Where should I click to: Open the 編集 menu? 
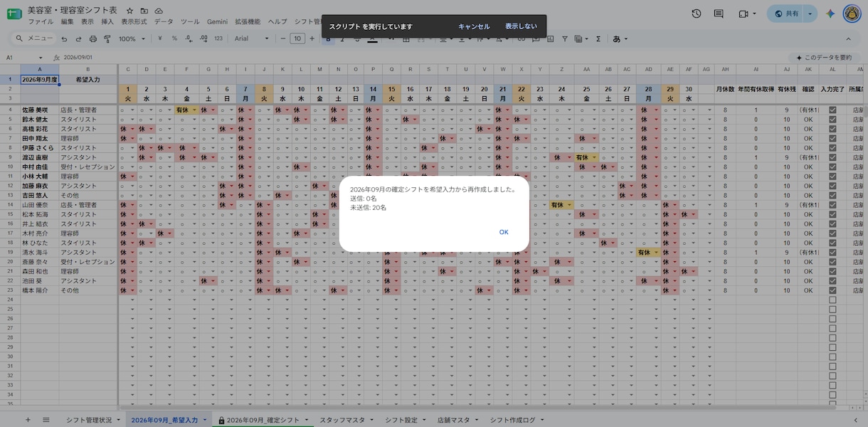pyautogui.click(x=68, y=22)
